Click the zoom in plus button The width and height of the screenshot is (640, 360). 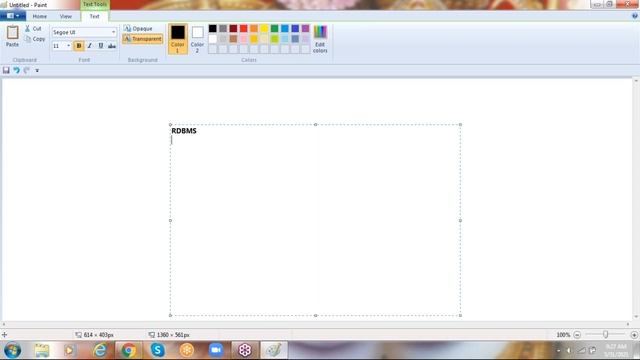(x=634, y=335)
